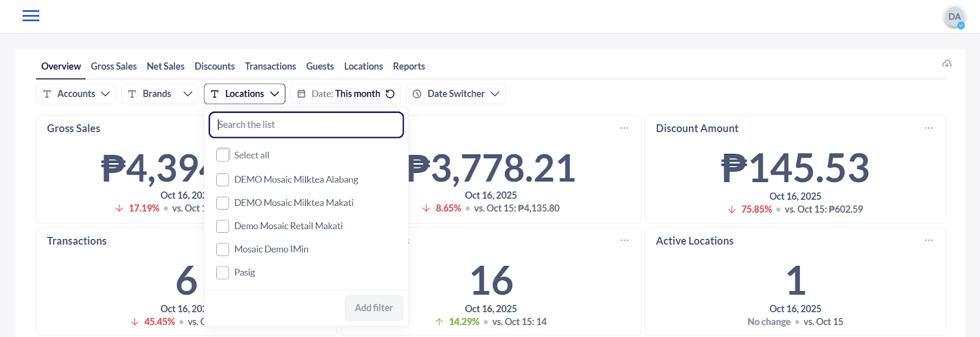
Task: Switch to the Gross Sales tab
Action: click(x=114, y=66)
